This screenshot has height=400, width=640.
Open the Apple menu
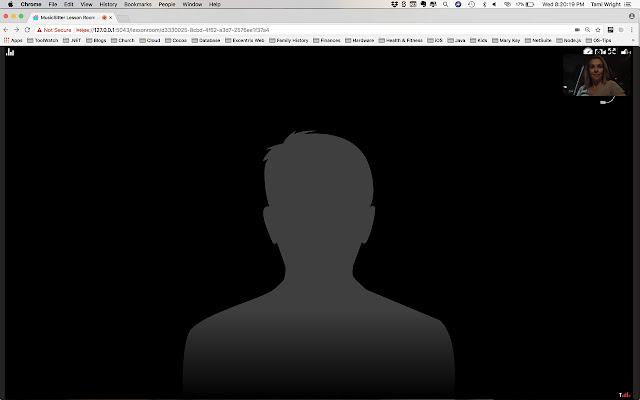pyautogui.click(x=10, y=4)
